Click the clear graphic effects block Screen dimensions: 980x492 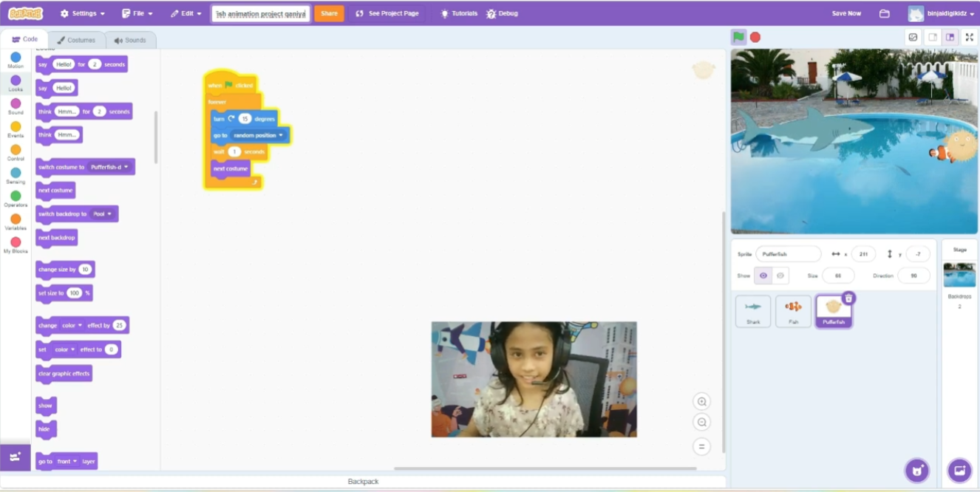coord(64,374)
